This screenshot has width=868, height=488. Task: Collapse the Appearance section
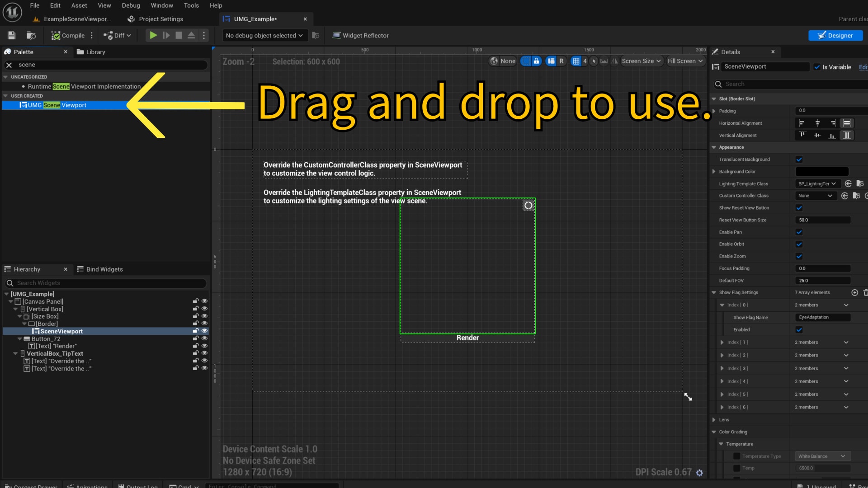click(x=714, y=147)
